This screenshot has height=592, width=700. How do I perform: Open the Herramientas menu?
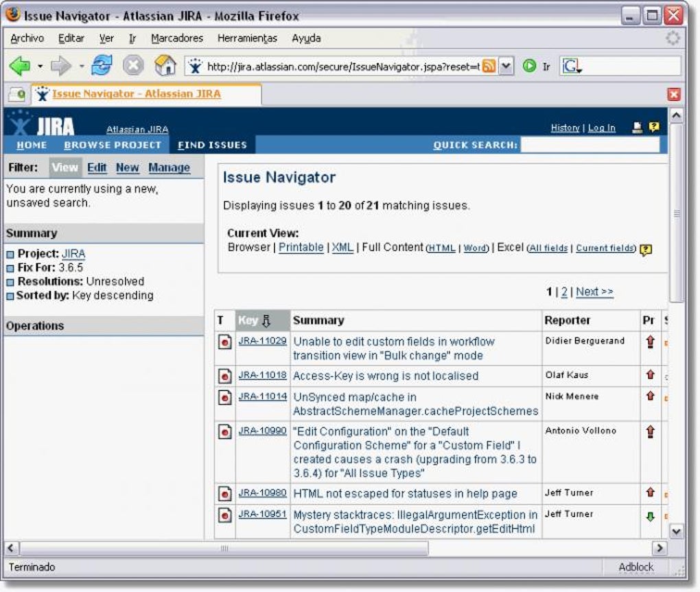pos(247,38)
